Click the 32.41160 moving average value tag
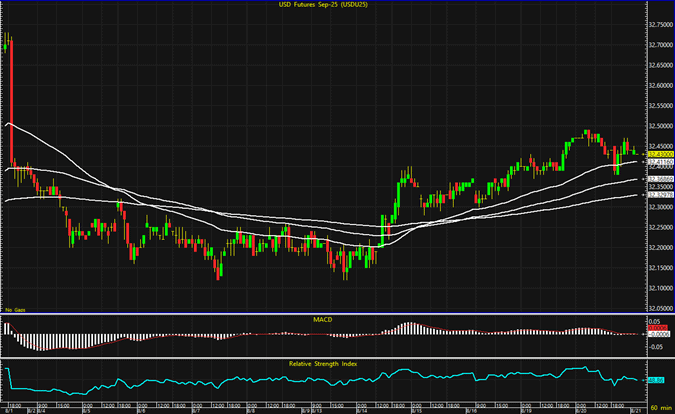675x414 pixels. click(660, 161)
